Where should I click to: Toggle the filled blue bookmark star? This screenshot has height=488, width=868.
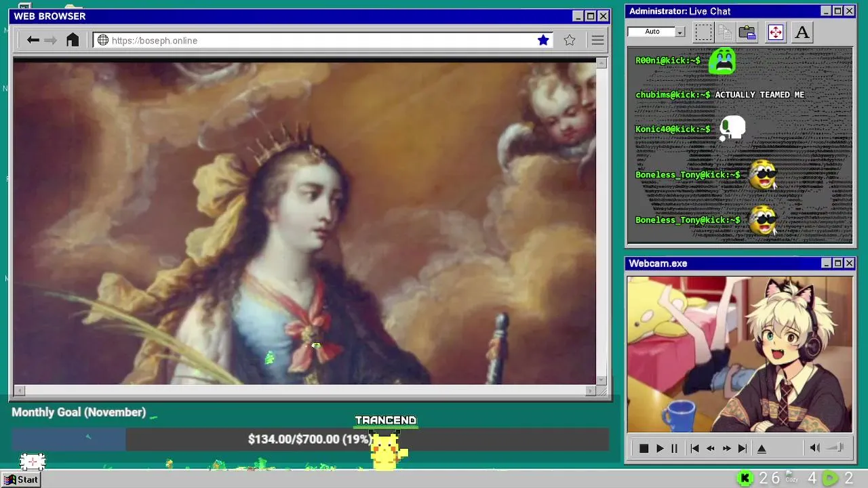click(543, 40)
